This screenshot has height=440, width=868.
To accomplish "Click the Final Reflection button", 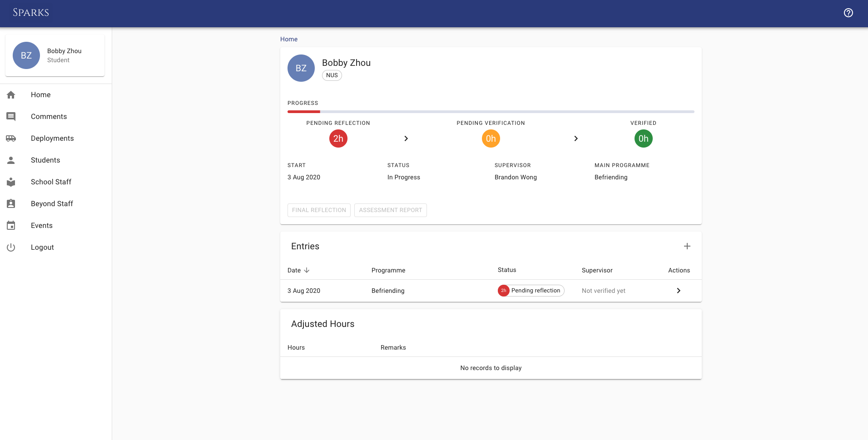I will pos(319,210).
